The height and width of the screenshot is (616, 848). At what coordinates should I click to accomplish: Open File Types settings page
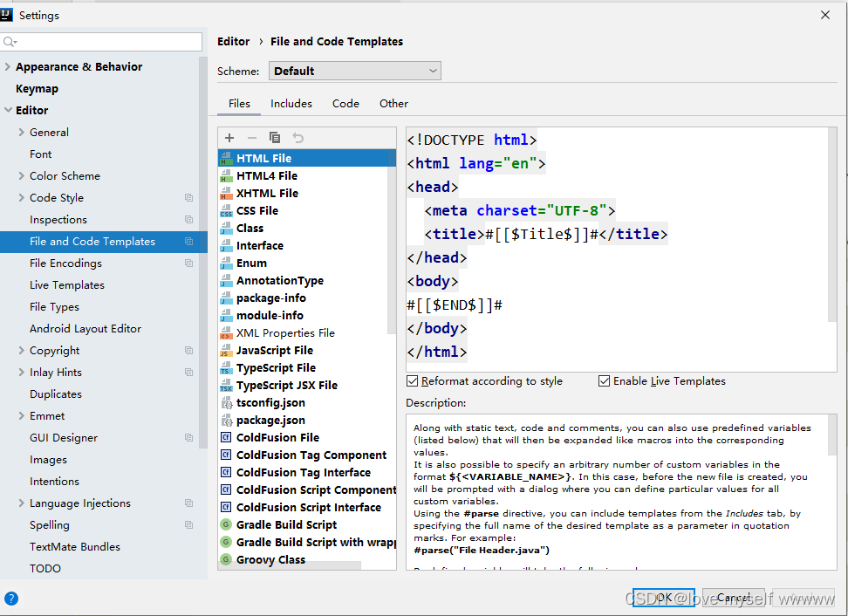[x=55, y=306]
